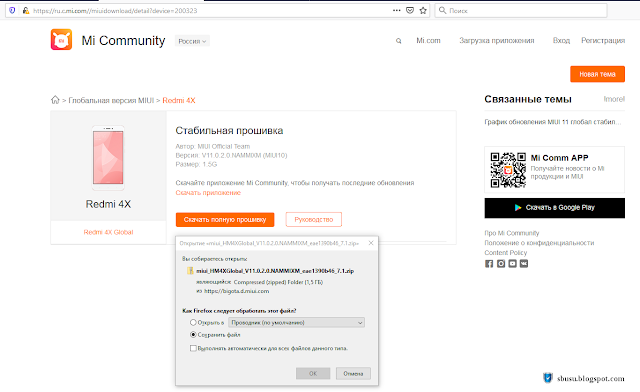Image resolution: width=640 pixels, height=392 pixels.
Task: Click the 'https://bigota.d.miui.com' source text
Action: [x=236, y=291]
